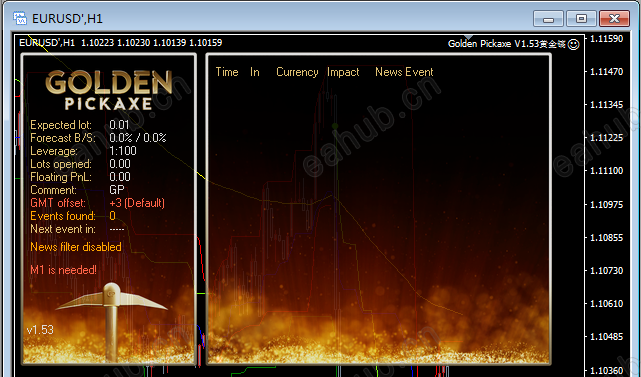The width and height of the screenshot is (641, 377).
Task: Click the chart window icon beside EURUSD',H1 title
Action: pos(20,18)
